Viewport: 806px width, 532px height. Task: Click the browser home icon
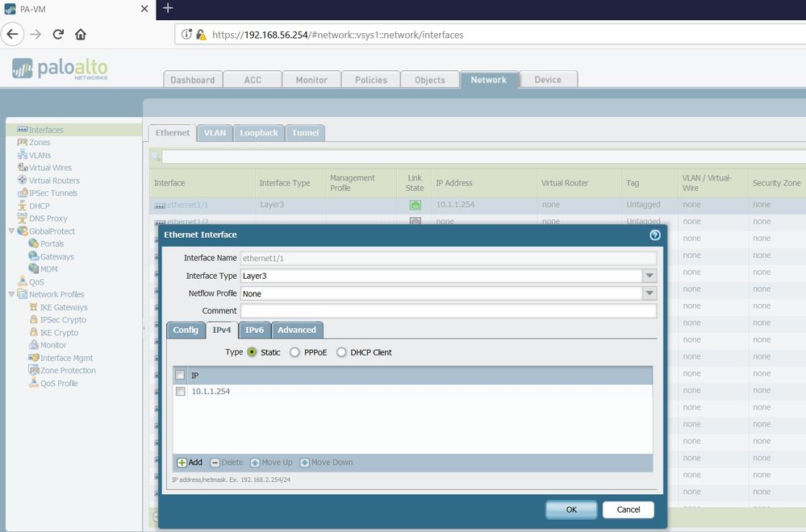81,35
